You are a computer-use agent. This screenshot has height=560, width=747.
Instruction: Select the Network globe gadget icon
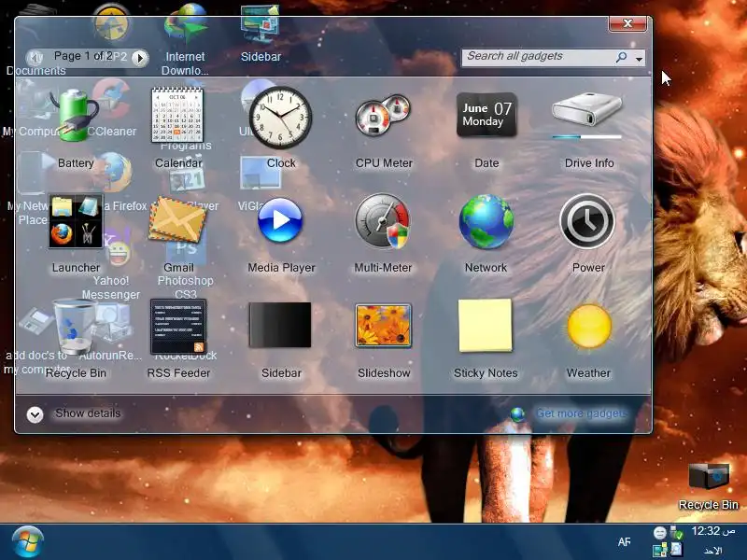pyautogui.click(x=486, y=221)
